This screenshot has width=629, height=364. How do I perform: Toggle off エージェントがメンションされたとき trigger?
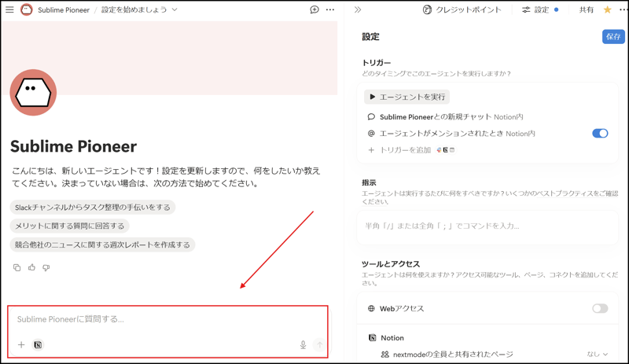(x=600, y=133)
